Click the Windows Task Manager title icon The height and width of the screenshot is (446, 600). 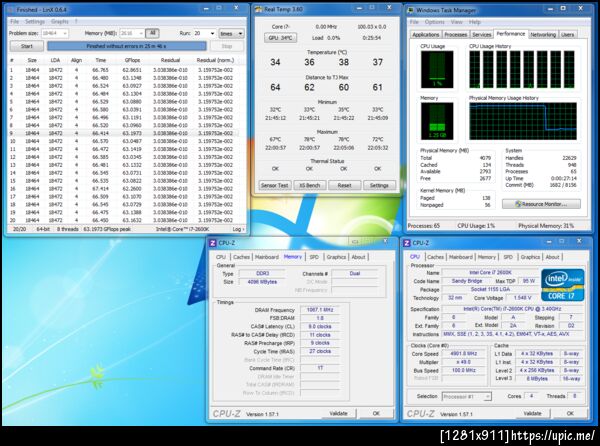[x=411, y=10]
